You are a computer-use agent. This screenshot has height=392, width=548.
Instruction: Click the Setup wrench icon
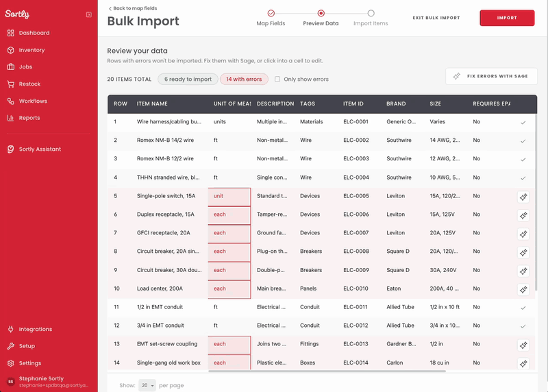pyautogui.click(x=11, y=346)
